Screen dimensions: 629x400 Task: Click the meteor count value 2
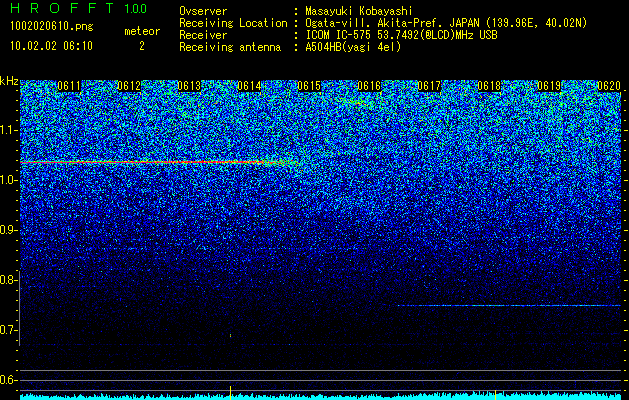[x=142, y=46]
